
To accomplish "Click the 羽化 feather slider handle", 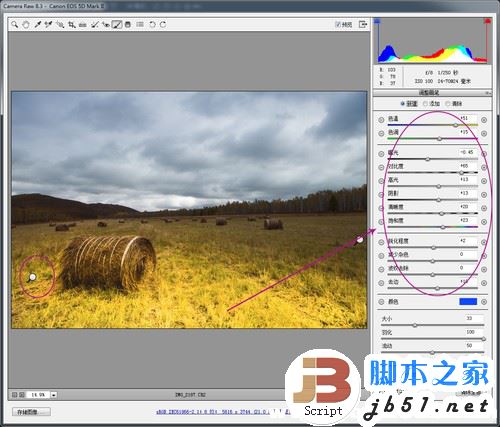I will [483, 339].
